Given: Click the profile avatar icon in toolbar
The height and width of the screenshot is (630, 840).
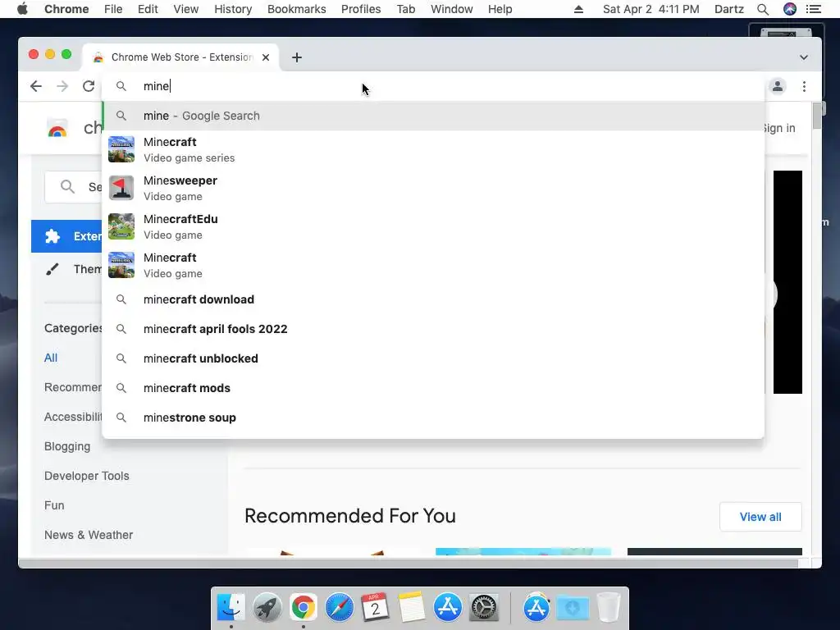Looking at the screenshot, I should tap(778, 86).
